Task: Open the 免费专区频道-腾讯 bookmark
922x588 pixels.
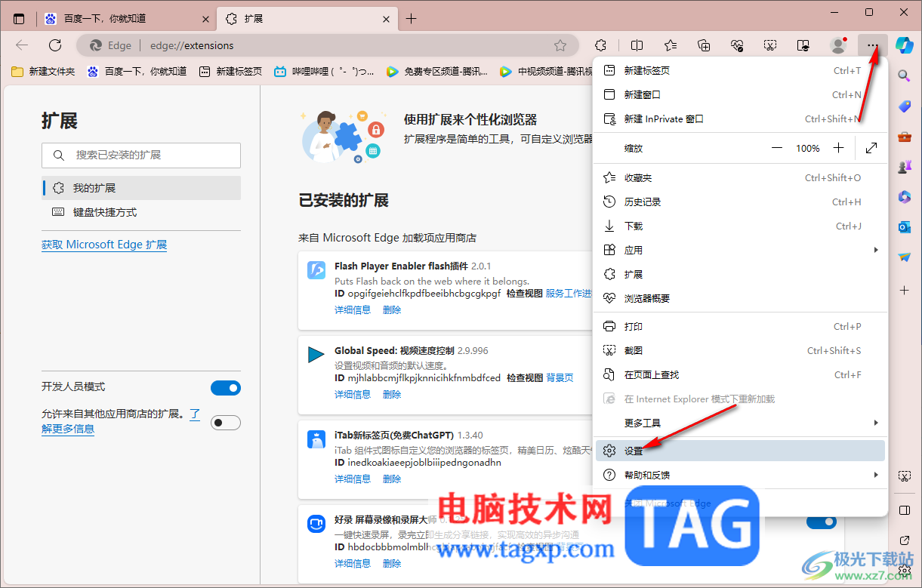Action: pos(436,72)
